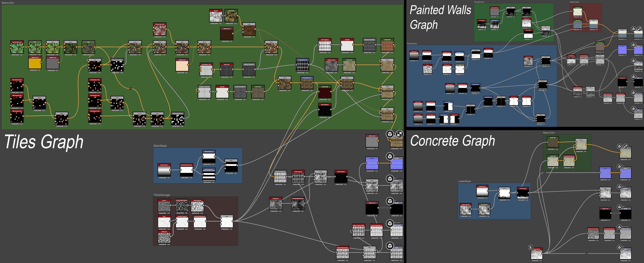Click the 'BaseMasks' frame title
This screenshot has width=644, height=263.
(x=412, y=44)
